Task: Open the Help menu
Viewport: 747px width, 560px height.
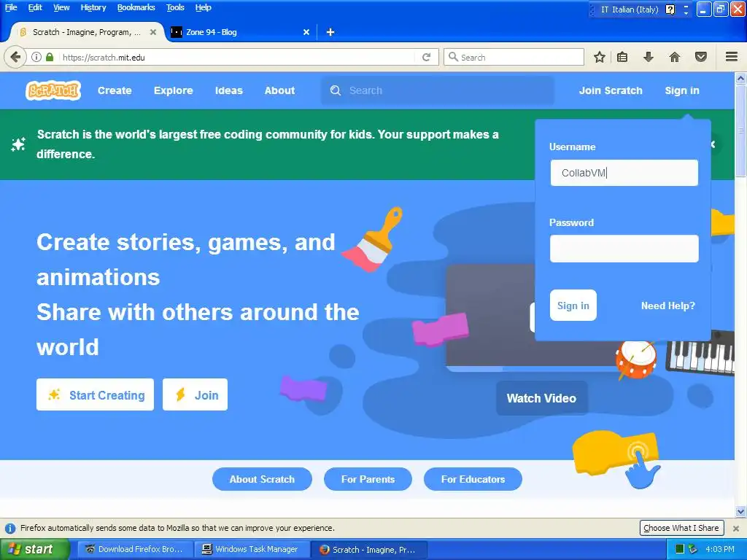Action: 203,7
